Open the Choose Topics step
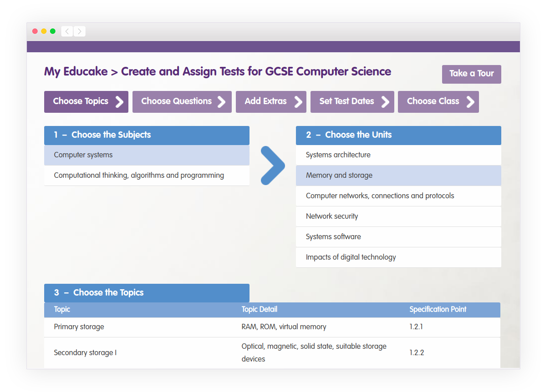555x392 pixels. (86, 102)
